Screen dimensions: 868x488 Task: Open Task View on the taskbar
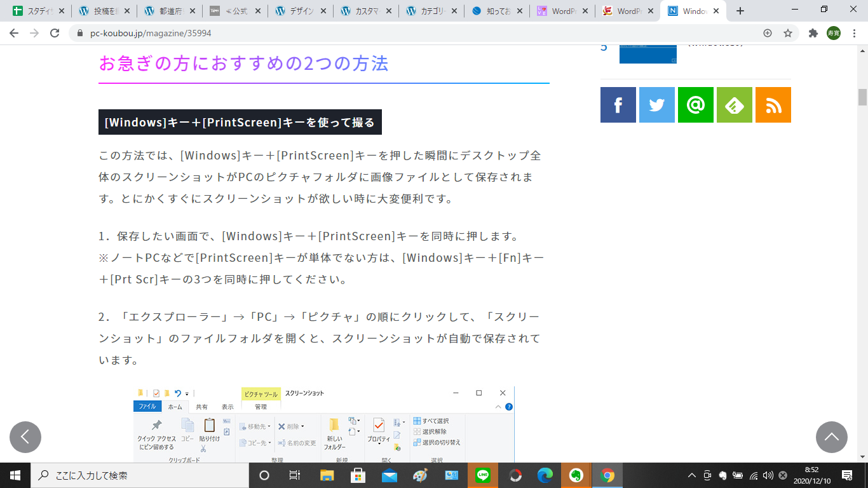click(295, 475)
